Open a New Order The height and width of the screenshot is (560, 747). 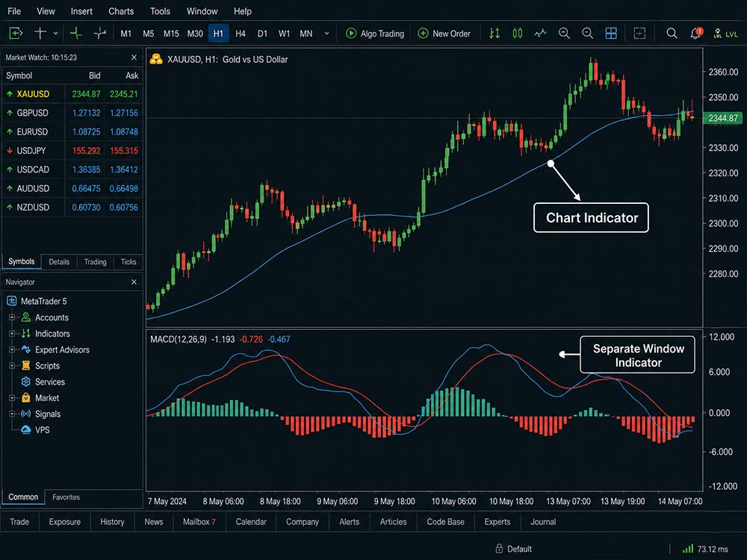[x=444, y=34]
